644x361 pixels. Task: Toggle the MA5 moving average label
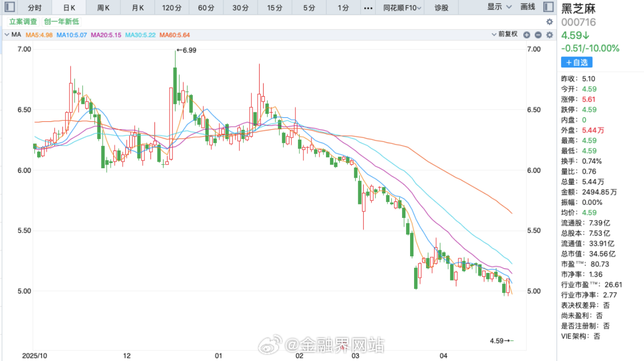(39, 34)
